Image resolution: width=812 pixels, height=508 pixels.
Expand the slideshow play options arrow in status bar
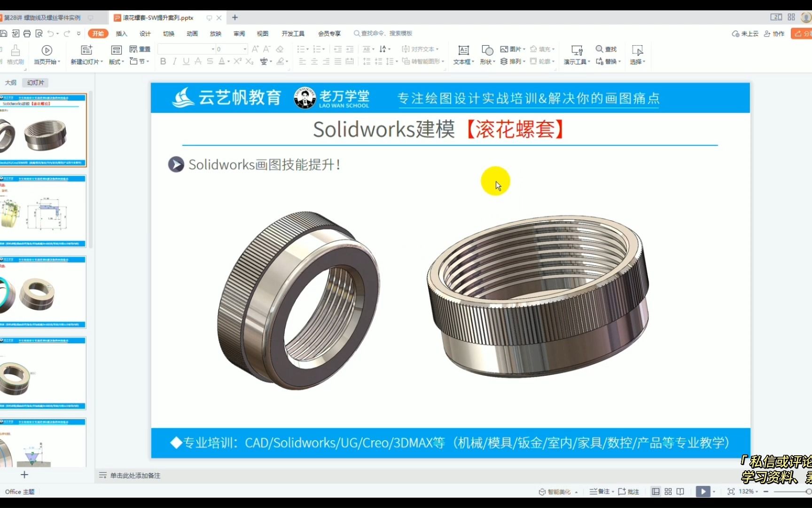(714, 492)
